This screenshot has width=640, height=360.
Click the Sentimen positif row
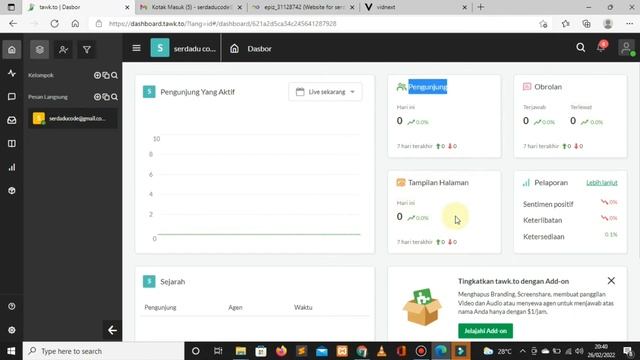pos(570,204)
